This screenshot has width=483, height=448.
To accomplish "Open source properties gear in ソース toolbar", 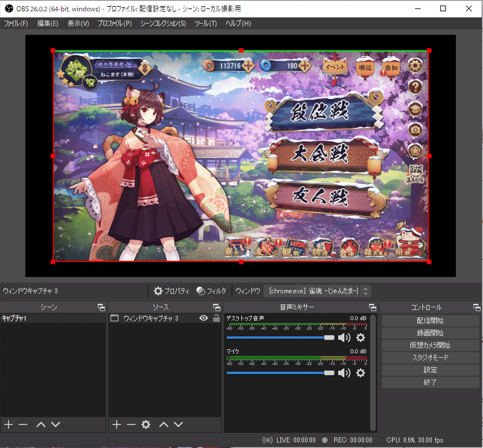I will click(146, 424).
